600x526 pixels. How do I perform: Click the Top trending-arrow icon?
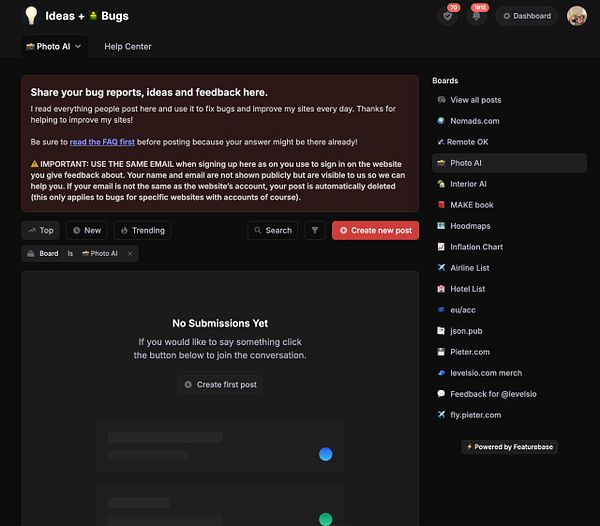32,230
